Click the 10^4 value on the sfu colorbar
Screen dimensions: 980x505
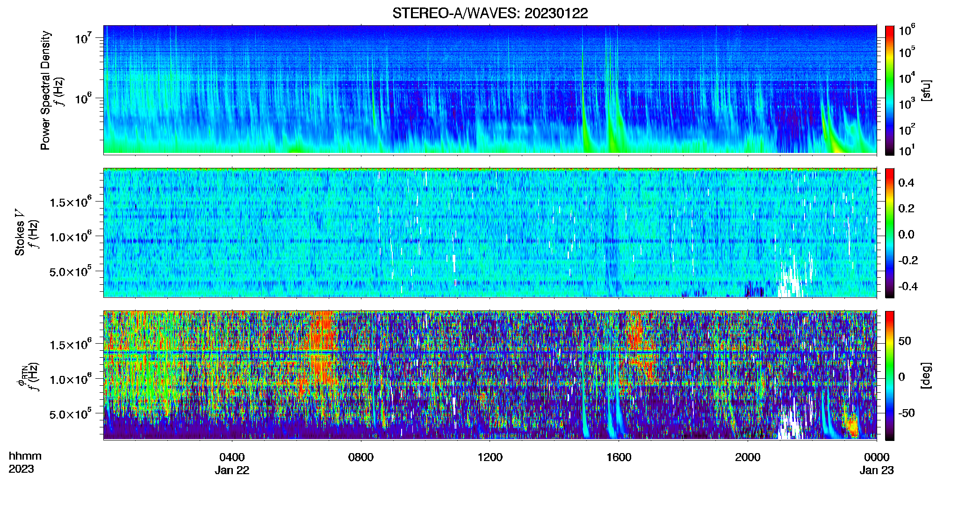[907, 77]
